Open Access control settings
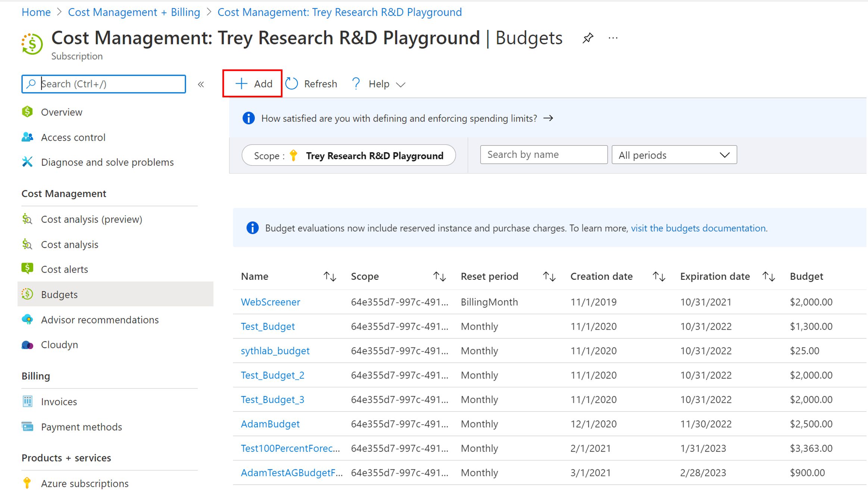 [73, 137]
